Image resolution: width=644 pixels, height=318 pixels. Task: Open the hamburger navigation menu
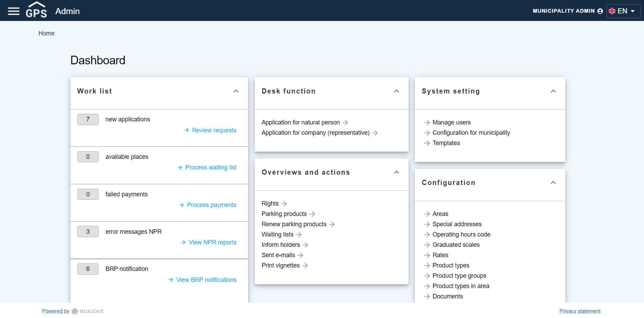click(14, 11)
